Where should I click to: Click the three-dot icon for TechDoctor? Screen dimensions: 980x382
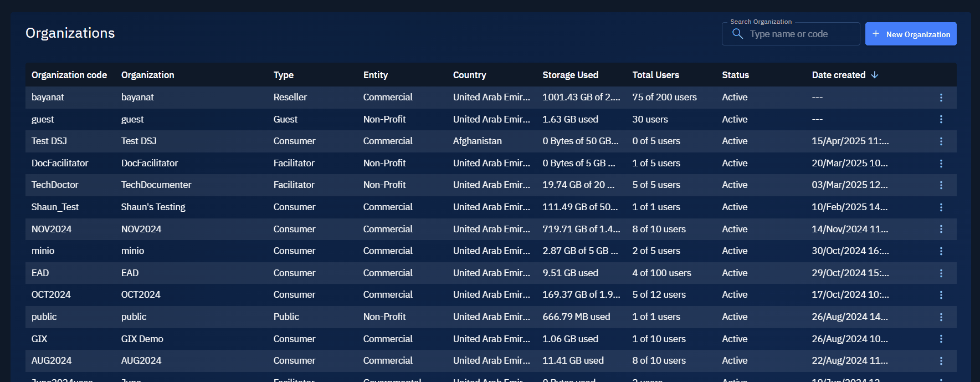941,185
